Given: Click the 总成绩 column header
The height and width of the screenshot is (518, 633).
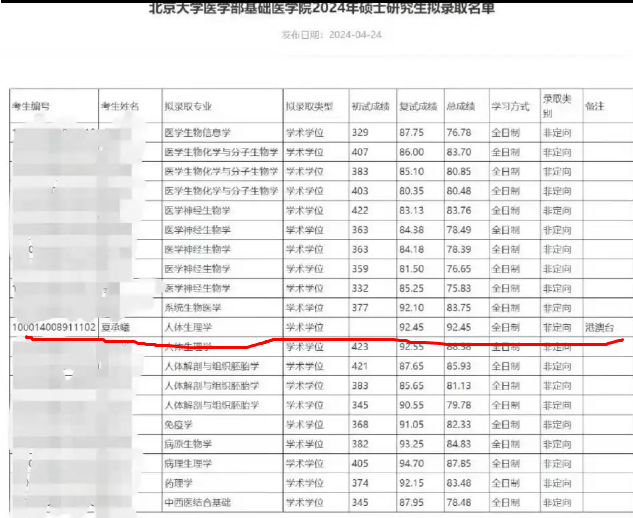Looking at the screenshot, I should click(x=461, y=107).
